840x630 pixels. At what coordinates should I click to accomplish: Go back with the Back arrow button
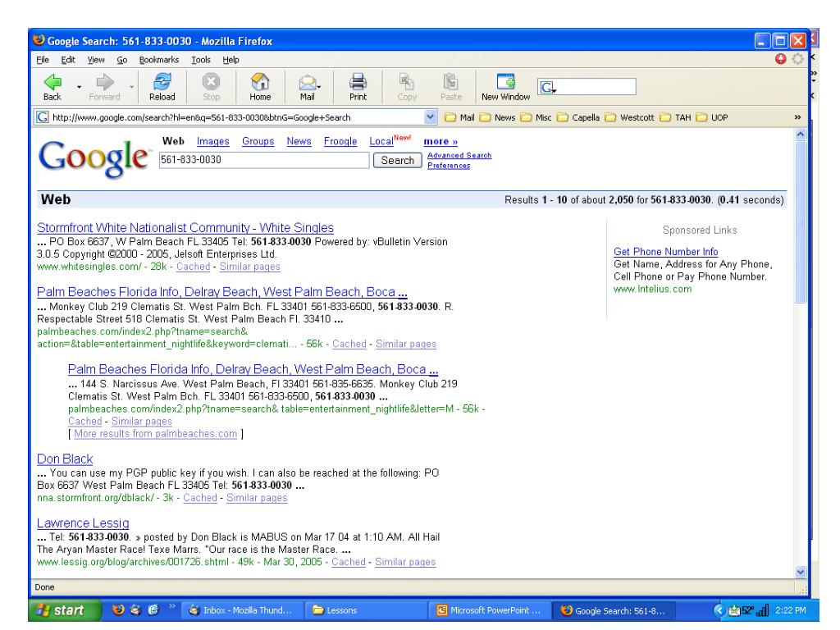52,87
